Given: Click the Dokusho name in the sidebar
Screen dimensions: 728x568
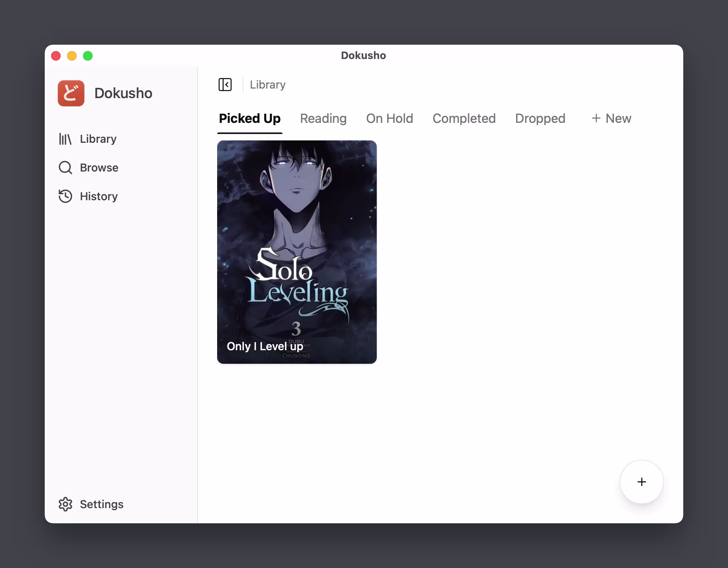Looking at the screenshot, I should click(123, 93).
